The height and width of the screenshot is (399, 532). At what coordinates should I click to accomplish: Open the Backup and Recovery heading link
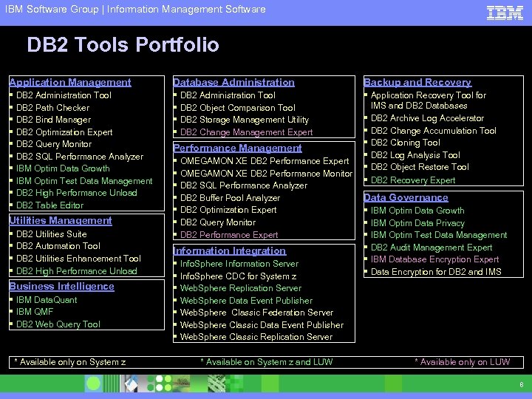coord(417,83)
